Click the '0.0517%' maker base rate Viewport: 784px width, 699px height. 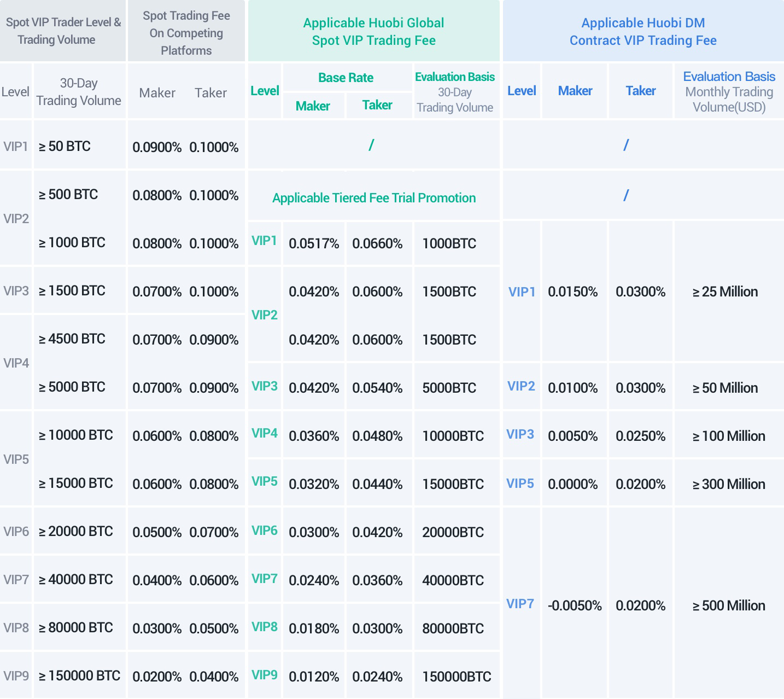point(314,243)
